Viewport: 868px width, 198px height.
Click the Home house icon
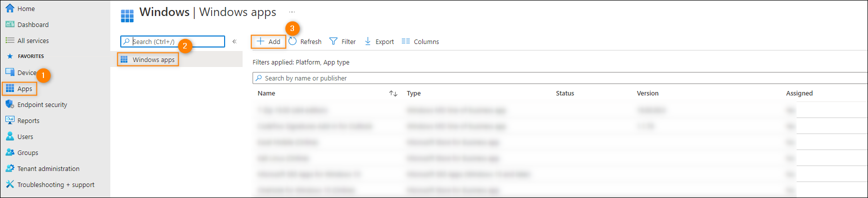[x=10, y=8]
